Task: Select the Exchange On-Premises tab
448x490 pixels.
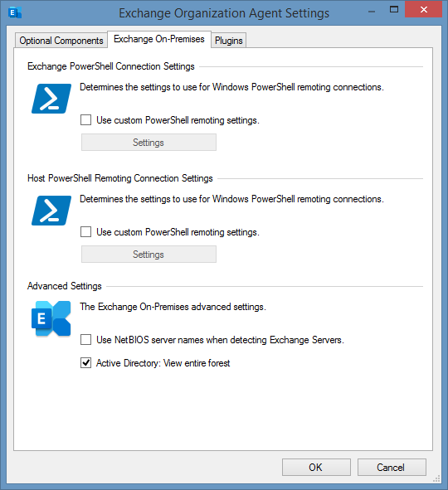Action: [x=159, y=39]
